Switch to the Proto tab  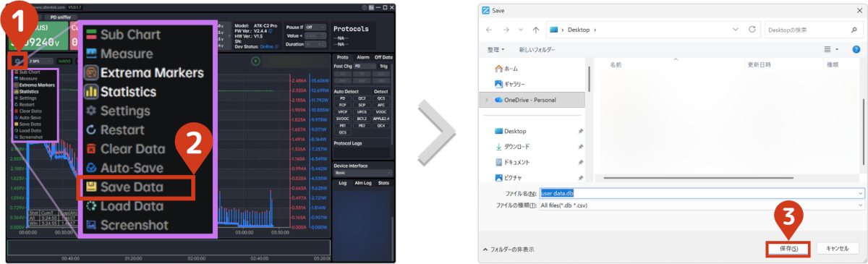click(343, 57)
